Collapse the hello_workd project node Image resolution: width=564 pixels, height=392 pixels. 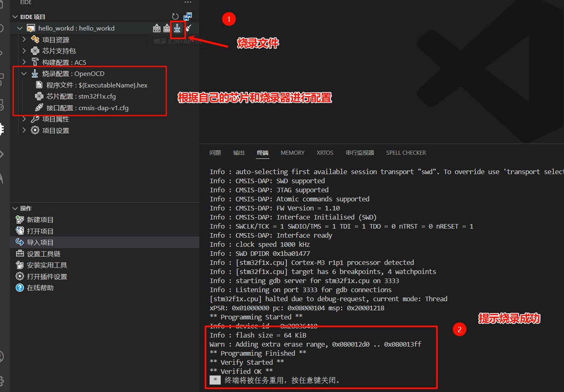click(x=20, y=28)
